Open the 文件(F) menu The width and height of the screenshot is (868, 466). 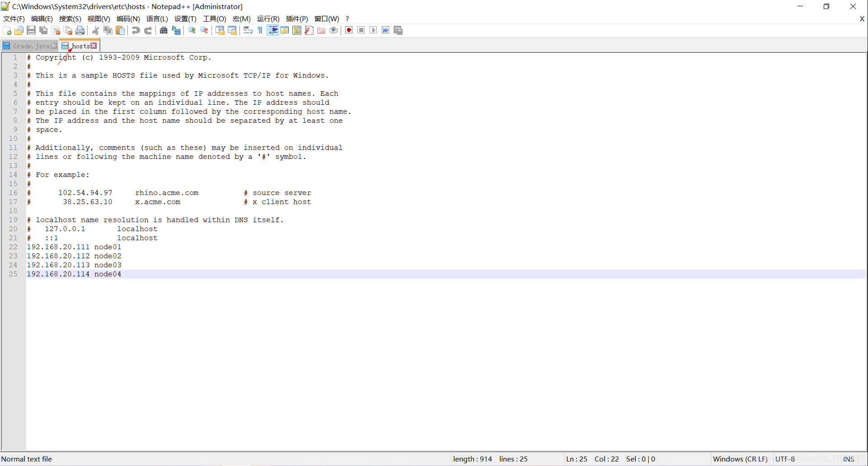[x=14, y=19]
